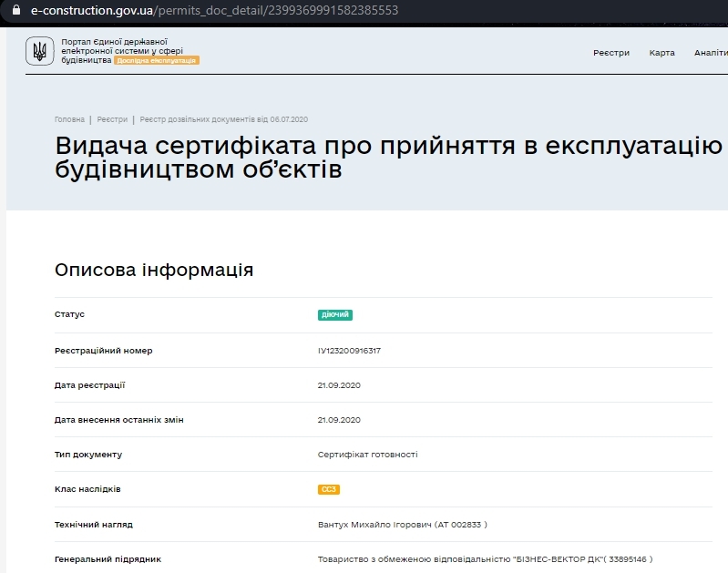This screenshot has height=573, width=728.
Task: Select 'Сертифікат готовності' document type text
Action: coord(368,455)
